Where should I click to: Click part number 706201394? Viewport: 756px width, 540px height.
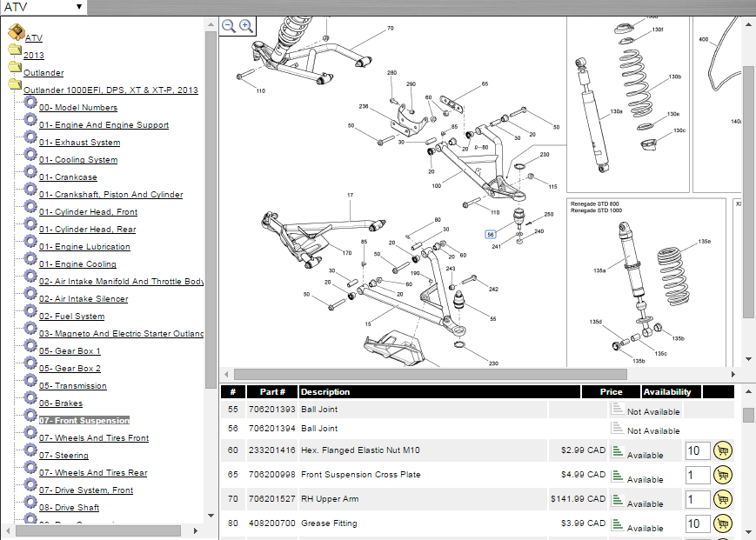coord(272,429)
